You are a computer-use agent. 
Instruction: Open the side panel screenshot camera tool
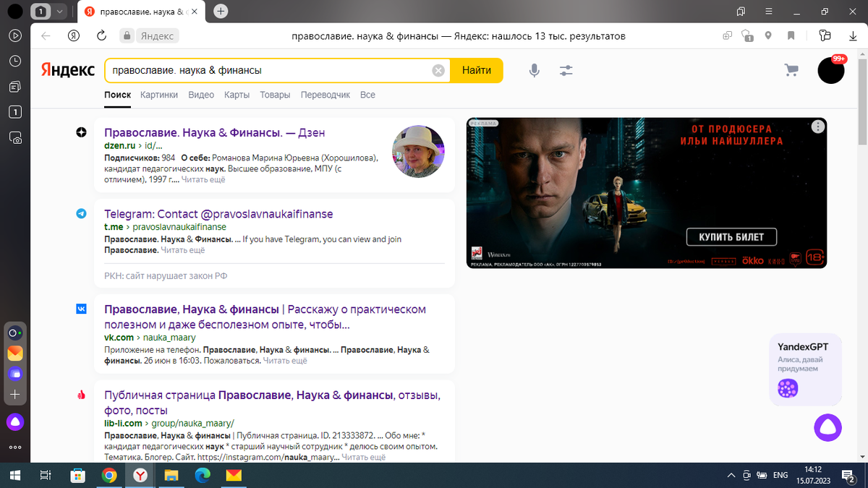click(15, 137)
